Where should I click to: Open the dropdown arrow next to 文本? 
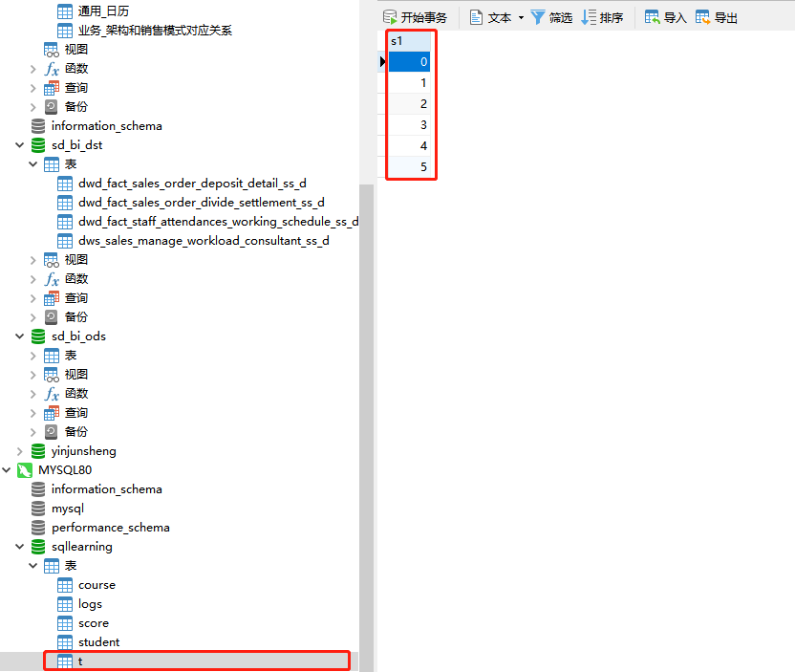pos(521,18)
